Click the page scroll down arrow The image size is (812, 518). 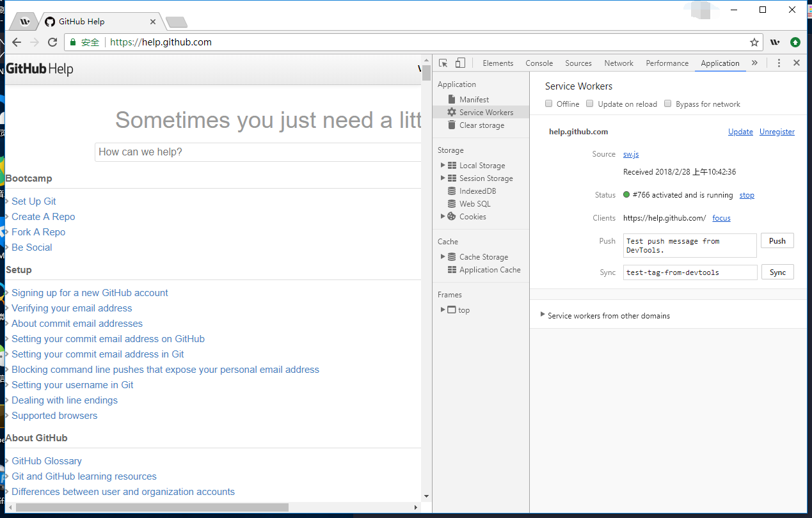coord(426,496)
